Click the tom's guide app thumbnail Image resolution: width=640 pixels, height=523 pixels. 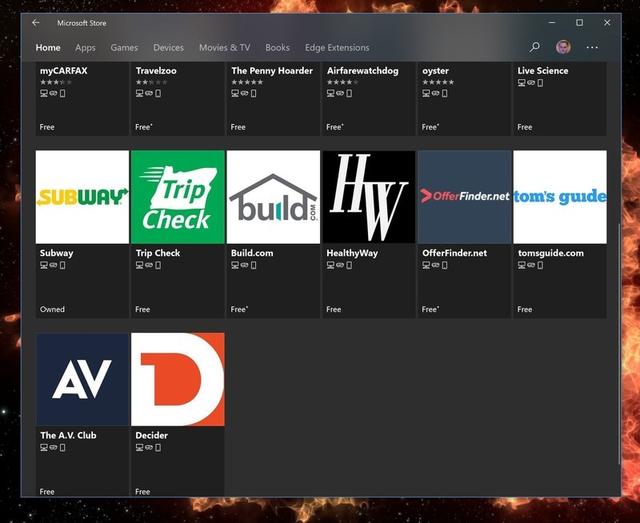click(x=560, y=197)
